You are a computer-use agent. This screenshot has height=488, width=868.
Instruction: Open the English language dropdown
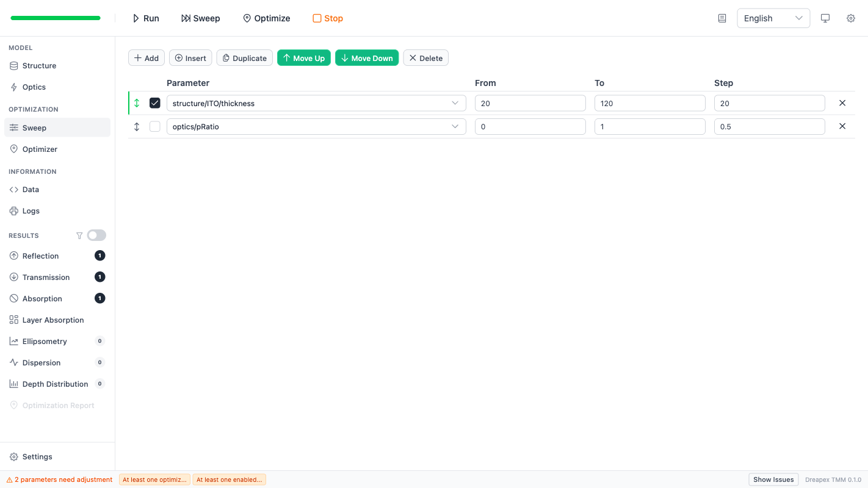773,18
